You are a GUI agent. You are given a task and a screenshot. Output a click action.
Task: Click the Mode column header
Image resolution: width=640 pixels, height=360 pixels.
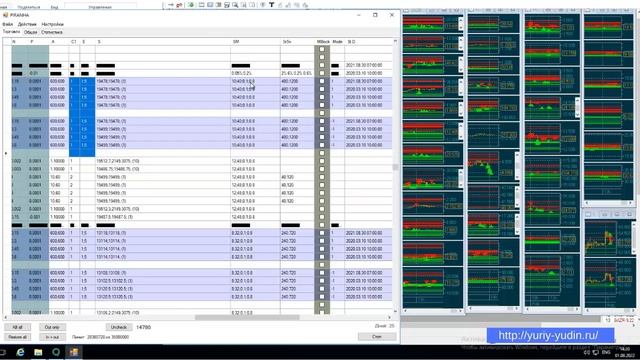point(337,42)
